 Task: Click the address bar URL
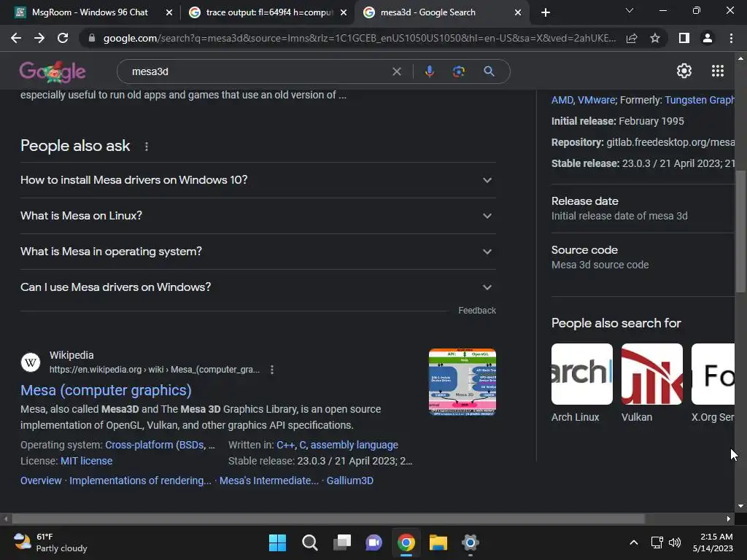[359, 38]
